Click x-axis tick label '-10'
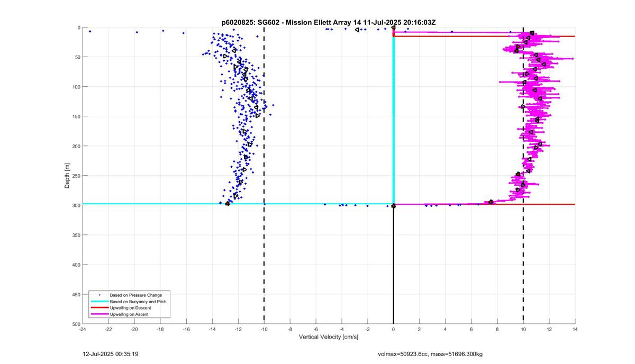635x364 pixels. click(264, 329)
